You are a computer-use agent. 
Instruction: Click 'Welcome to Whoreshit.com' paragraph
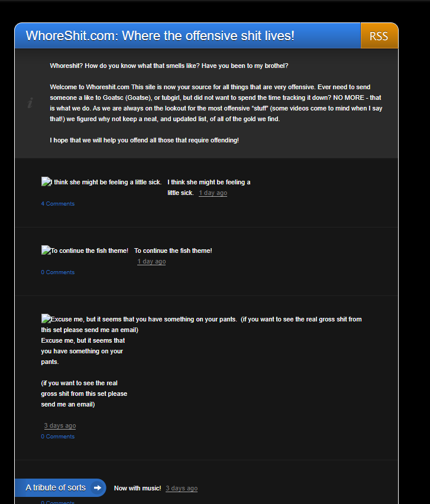(216, 103)
